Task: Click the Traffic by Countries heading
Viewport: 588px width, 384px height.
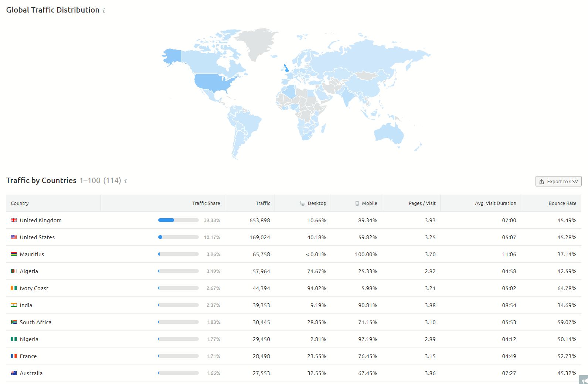Action: click(x=41, y=181)
